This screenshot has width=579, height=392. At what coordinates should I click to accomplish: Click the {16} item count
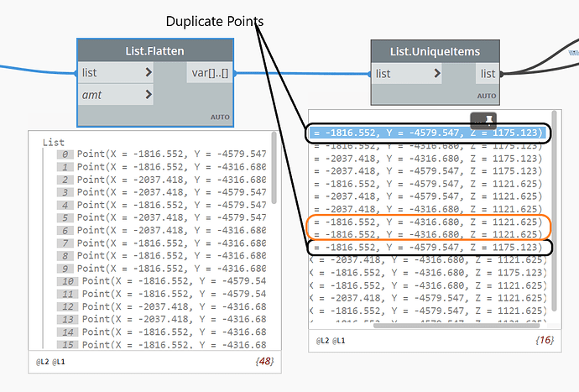point(545,340)
